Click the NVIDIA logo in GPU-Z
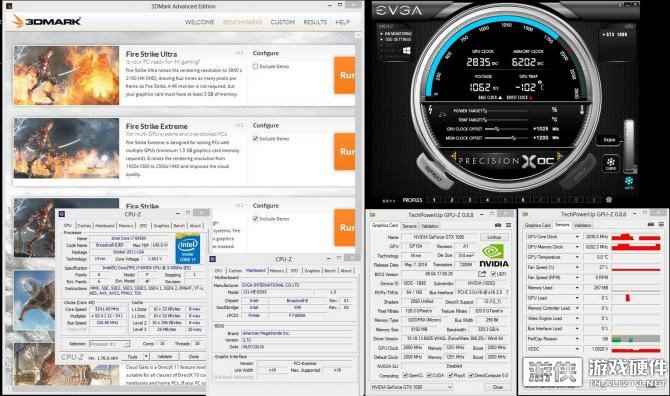The width and height of the screenshot is (670, 396). [494, 256]
